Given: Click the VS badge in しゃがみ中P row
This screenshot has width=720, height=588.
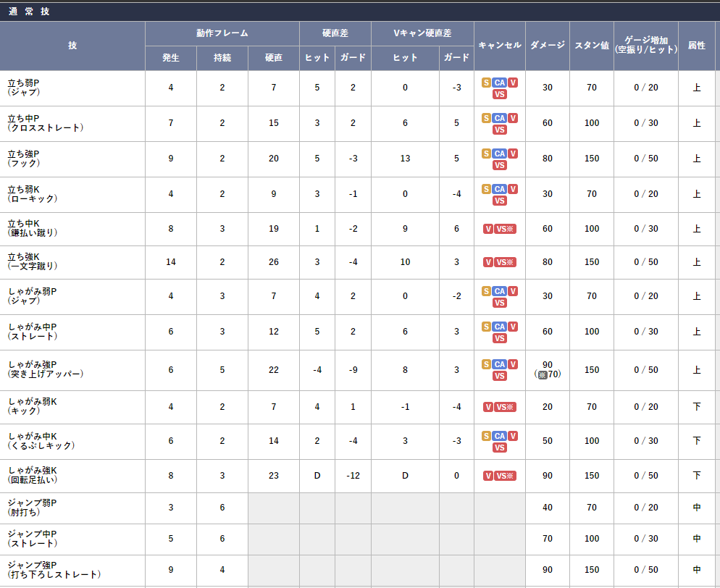Looking at the screenshot, I should [500, 338].
